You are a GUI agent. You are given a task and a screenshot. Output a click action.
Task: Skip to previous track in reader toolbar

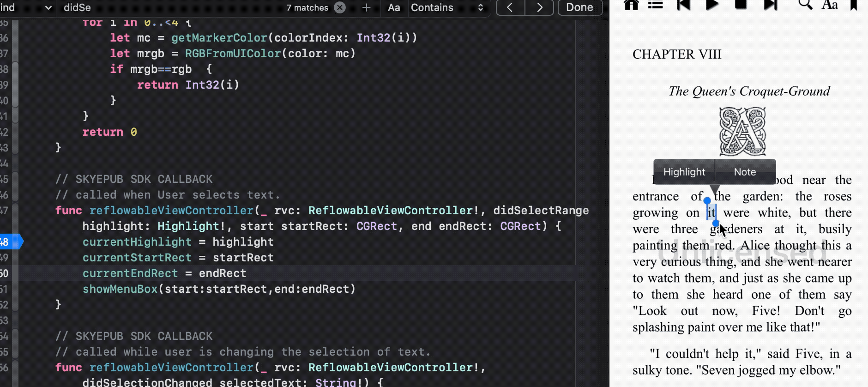tap(683, 5)
